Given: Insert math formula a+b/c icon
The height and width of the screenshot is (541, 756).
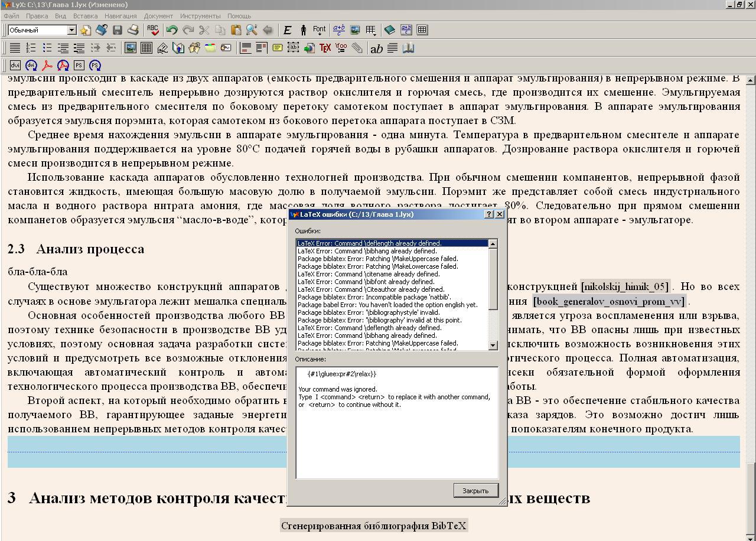Looking at the screenshot, I should click(x=339, y=30).
